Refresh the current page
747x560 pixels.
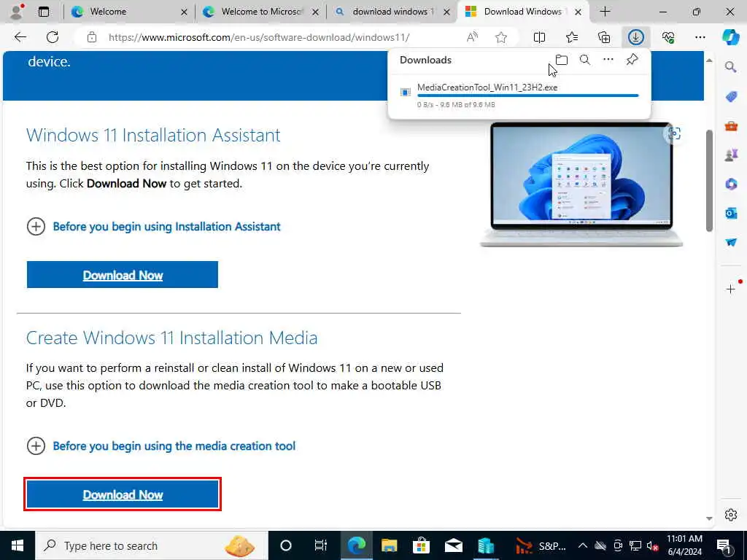(x=53, y=37)
